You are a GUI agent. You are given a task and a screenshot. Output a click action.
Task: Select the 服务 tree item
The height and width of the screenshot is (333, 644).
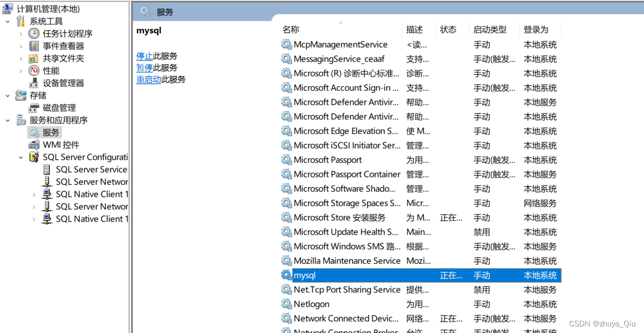tap(51, 132)
